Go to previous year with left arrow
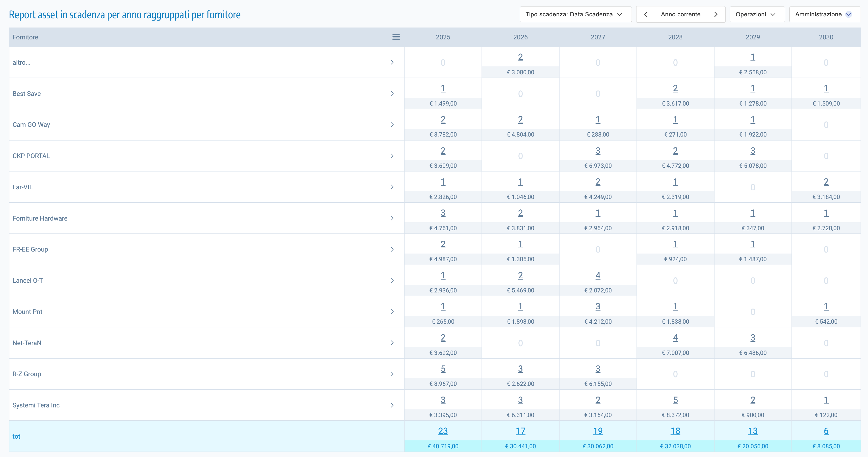868x457 pixels. (646, 15)
